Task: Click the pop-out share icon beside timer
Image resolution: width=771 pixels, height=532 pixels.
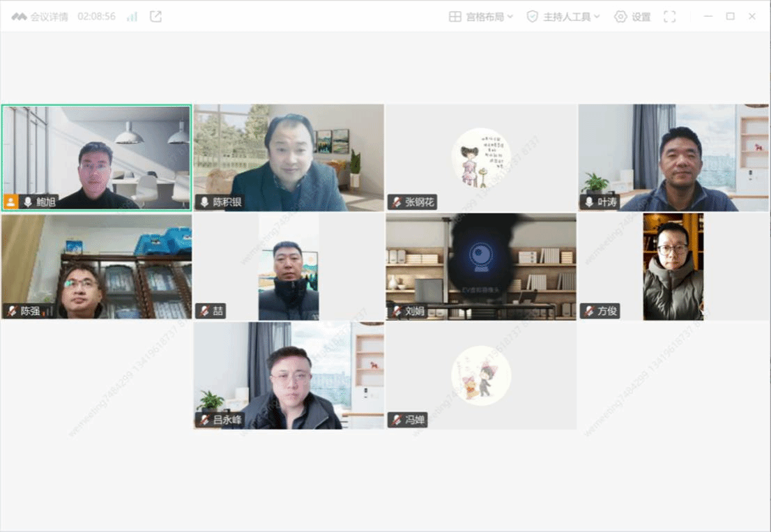Action: [x=155, y=17]
